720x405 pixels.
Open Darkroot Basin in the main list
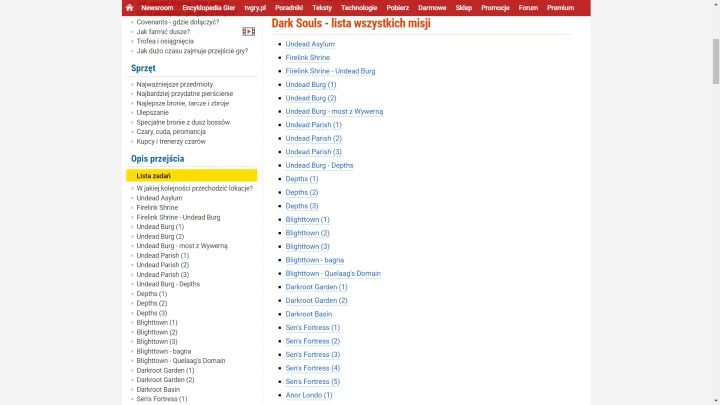coord(309,314)
